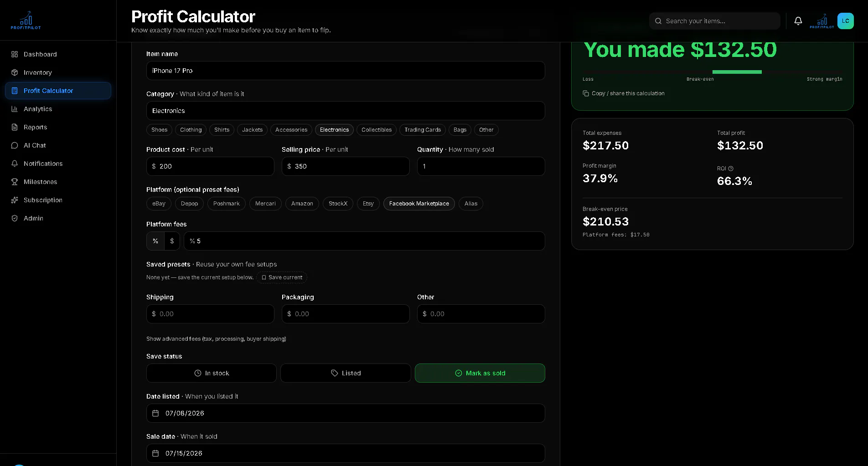Screen dimensions: 868x466
Task: Click the Item name field
Action: click(346, 71)
